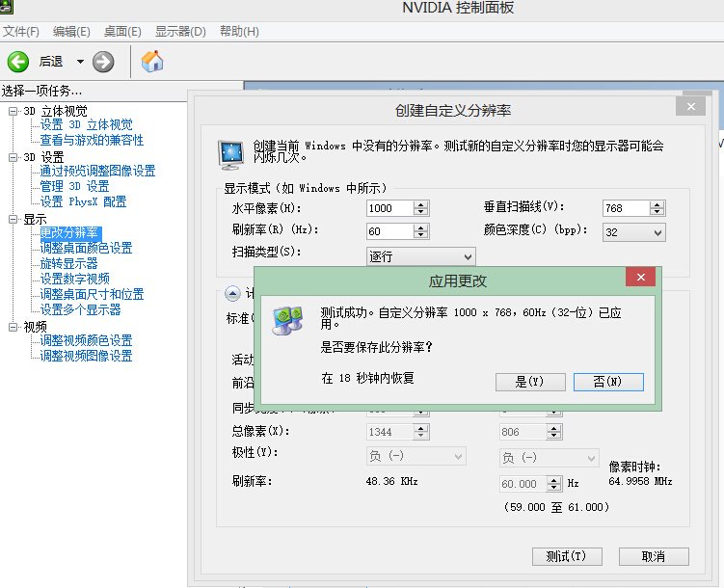Open the Home page house icon

[152, 62]
